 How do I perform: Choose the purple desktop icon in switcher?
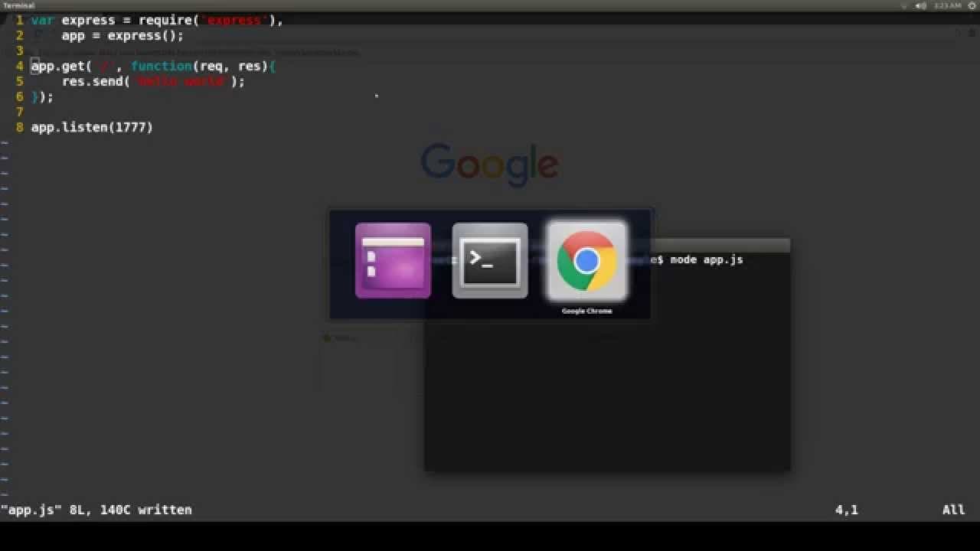coord(393,261)
